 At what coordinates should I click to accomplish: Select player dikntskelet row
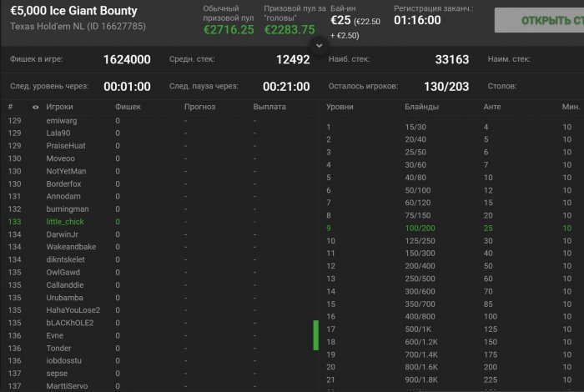160,259
